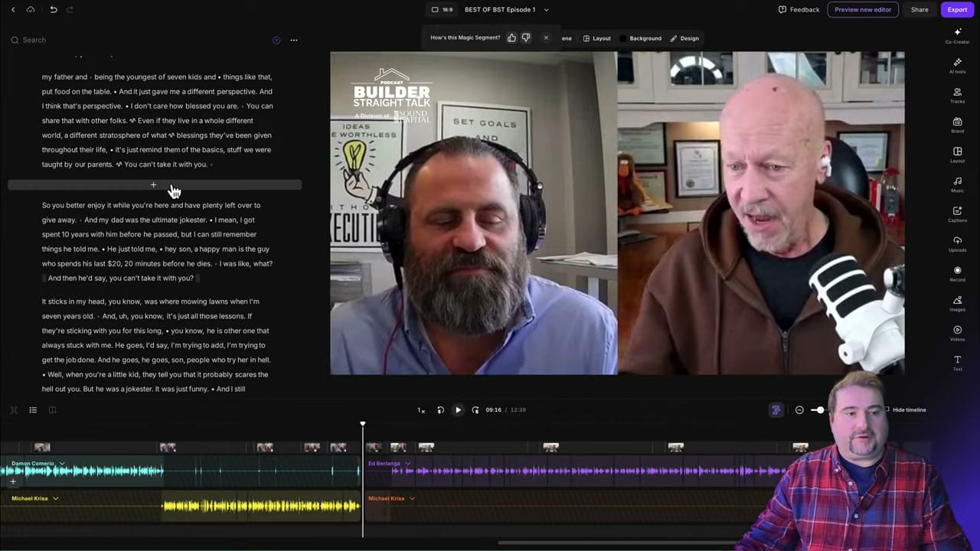Expand the Ed Berlanga track dropdown
Viewport: 980px width, 551px height.
coord(407,464)
